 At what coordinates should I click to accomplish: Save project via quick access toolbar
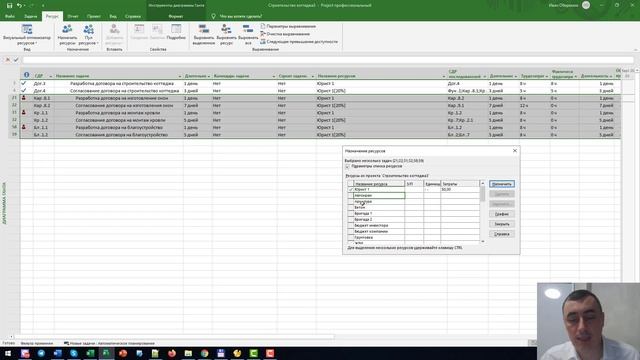point(9,5)
